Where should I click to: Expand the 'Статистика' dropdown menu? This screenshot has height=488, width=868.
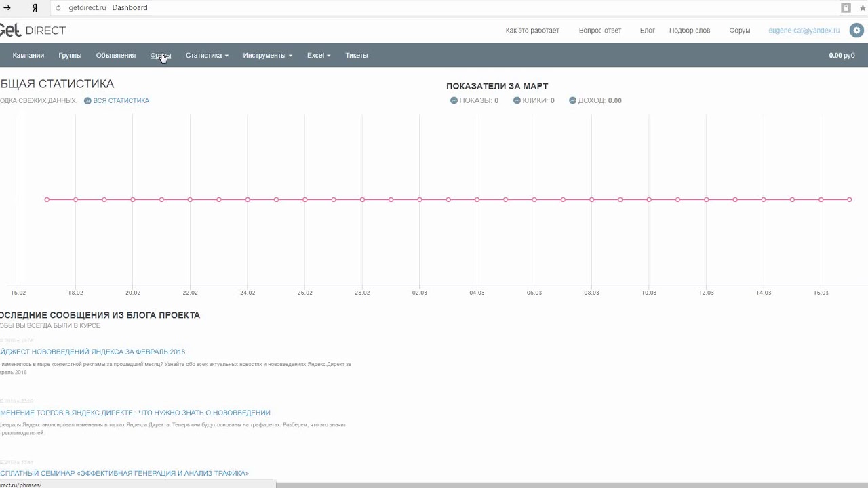pos(207,56)
